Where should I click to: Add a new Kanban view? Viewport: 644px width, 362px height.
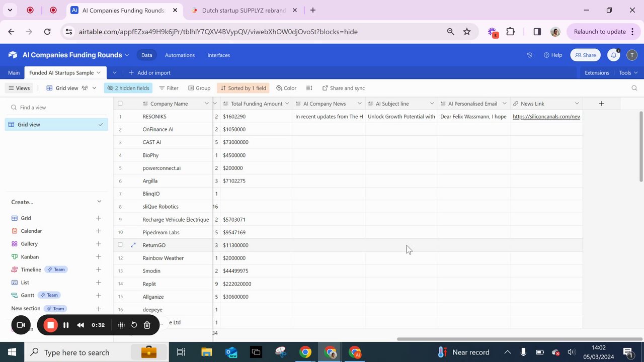point(99,257)
